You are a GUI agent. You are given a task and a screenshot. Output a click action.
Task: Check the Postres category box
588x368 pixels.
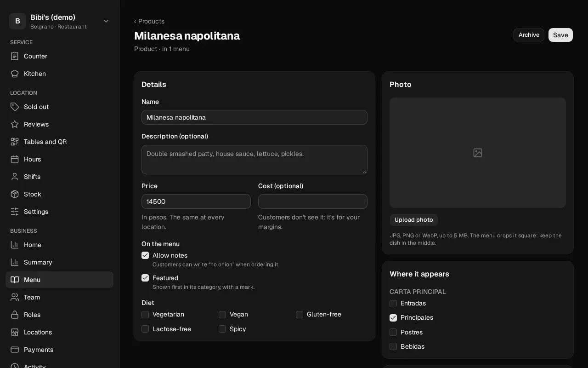pos(393,332)
